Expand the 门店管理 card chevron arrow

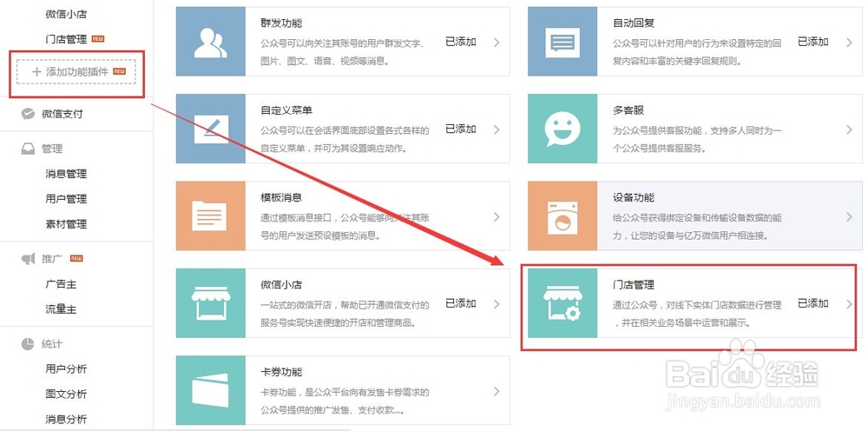point(849,303)
